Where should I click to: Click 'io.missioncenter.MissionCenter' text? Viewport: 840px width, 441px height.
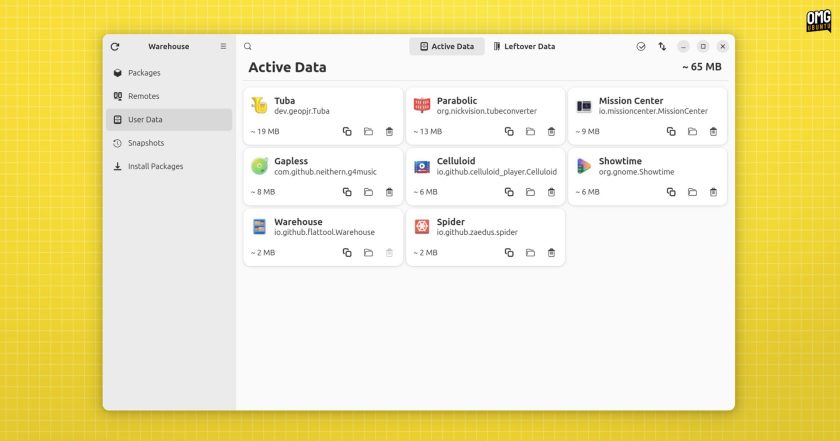653,111
